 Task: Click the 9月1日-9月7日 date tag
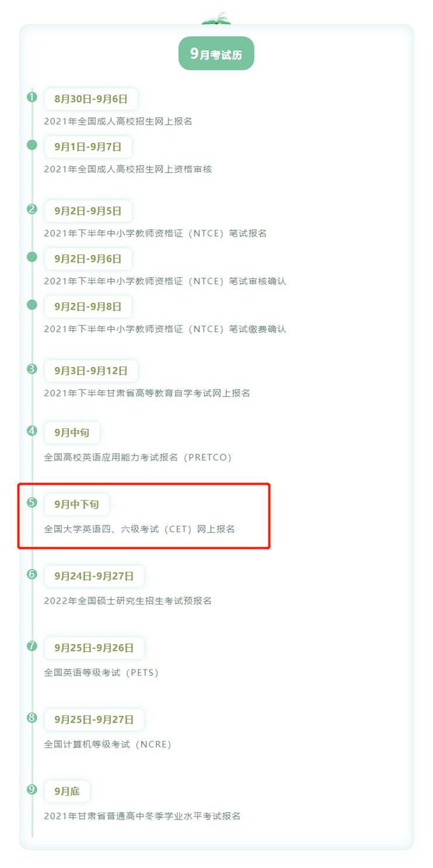pyautogui.click(x=88, y=146)
